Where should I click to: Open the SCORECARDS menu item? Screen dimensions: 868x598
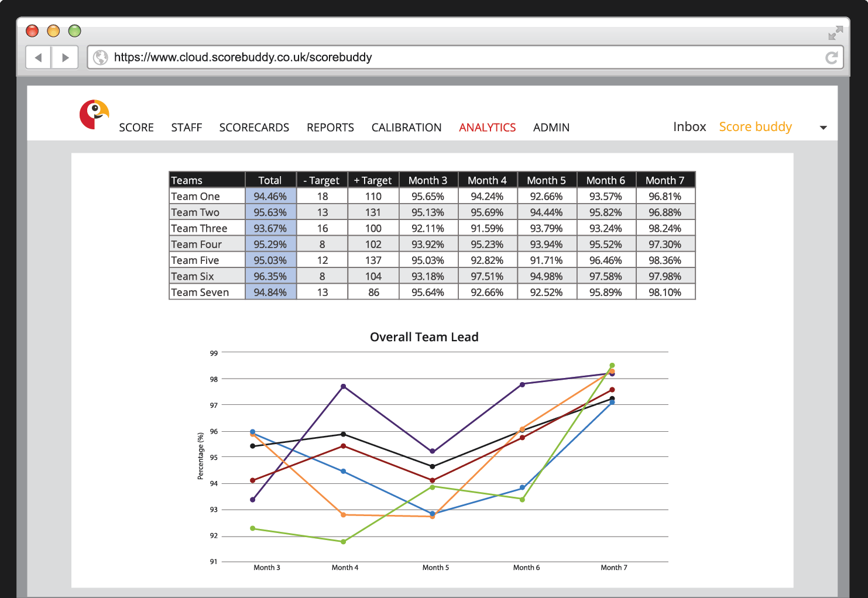click(254, 128)
